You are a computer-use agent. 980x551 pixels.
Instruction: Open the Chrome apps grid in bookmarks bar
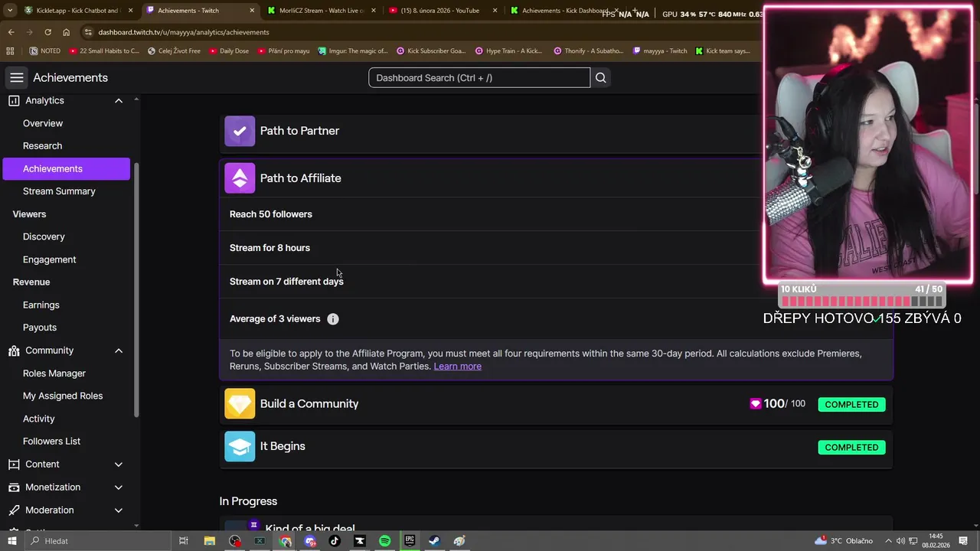pos(10,51)
